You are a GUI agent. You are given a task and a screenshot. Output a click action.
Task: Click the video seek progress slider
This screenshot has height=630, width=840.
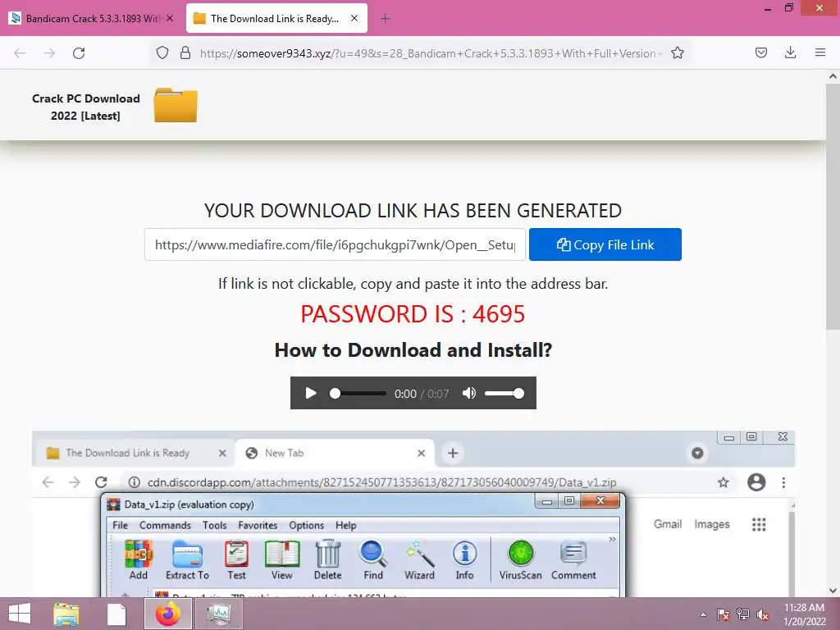tap(358, 393)
